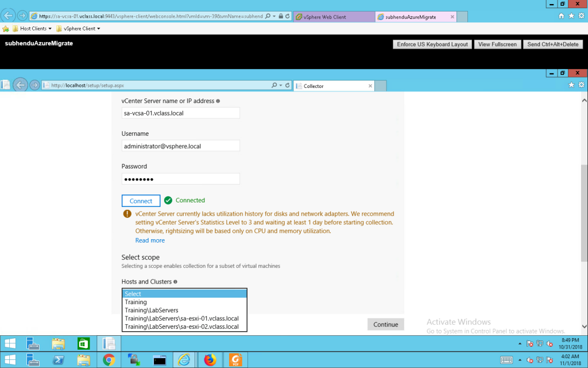This screenshot has height=368, width=588.
Task: Click scroll-up arrow of the Collector page
Action: (x=584, y=100)
